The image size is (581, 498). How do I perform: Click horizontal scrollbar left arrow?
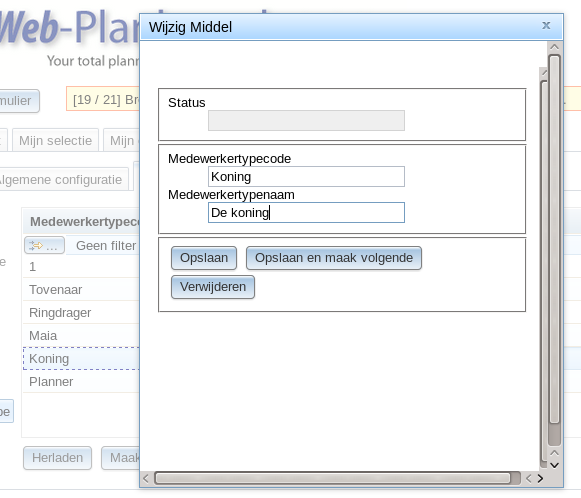pos(146,478)
